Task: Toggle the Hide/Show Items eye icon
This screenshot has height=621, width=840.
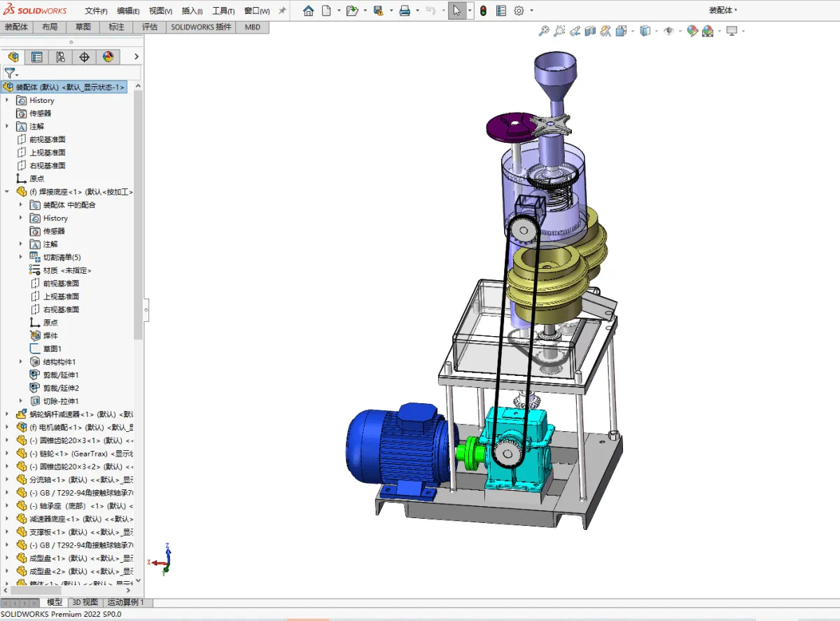Action: (x=668, y=31)
